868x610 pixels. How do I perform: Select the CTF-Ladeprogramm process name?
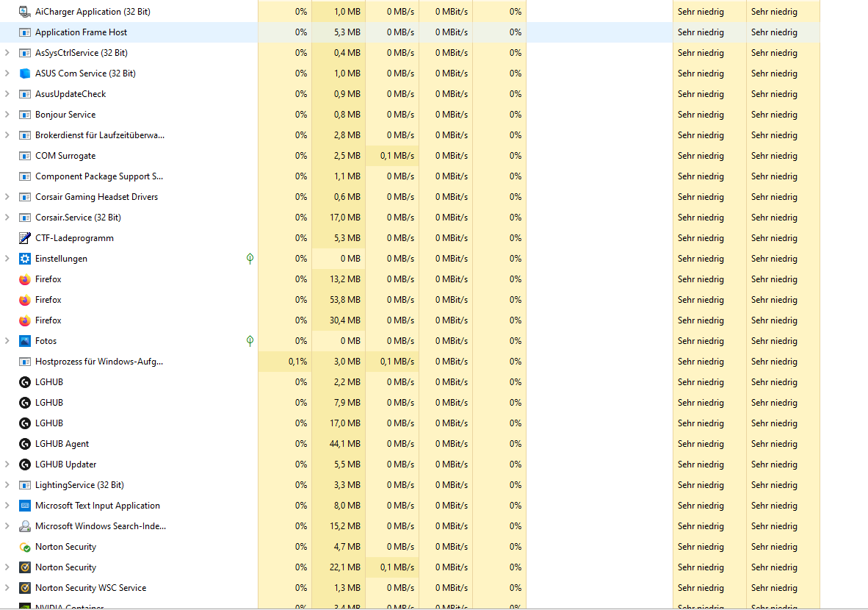[x=74, y=238]
